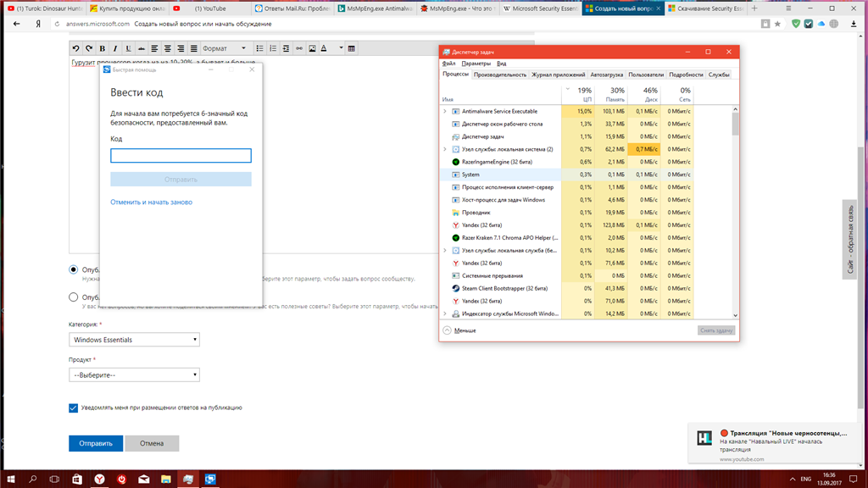
Task: Click 'Отмена' button on the page
Action: 152,443
